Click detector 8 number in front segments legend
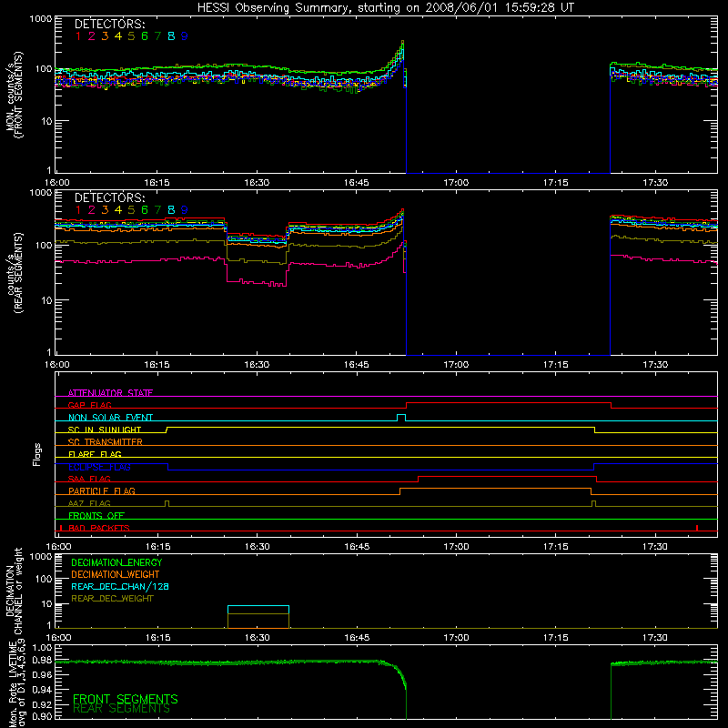This screenshot has width=728, height=728. 171,36
